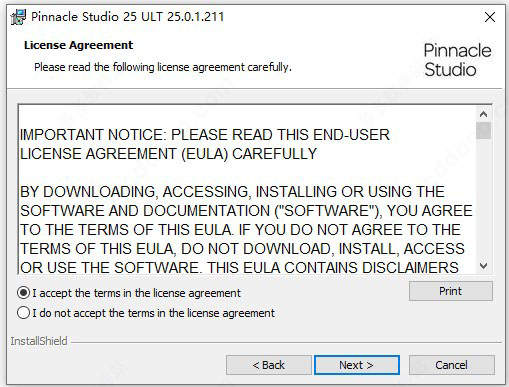509x387 pixels.
Task: Click the InstallShield label
Action: 39,341
